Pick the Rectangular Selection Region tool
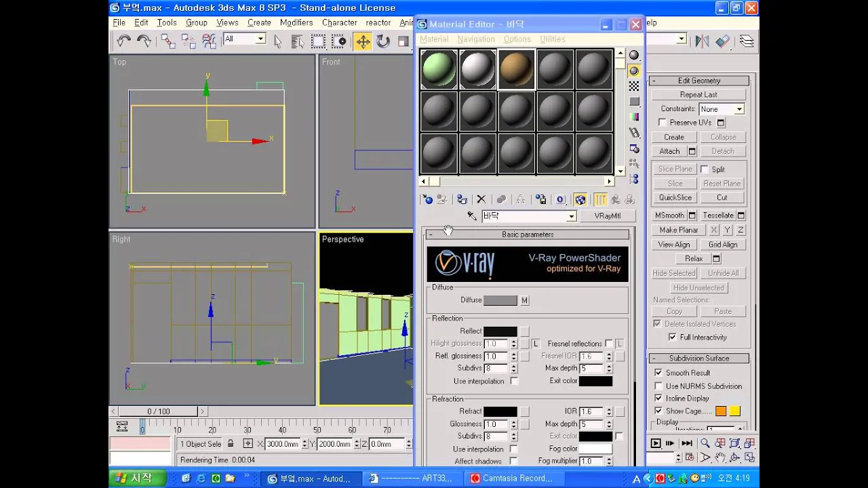 (x=318, y=41)
